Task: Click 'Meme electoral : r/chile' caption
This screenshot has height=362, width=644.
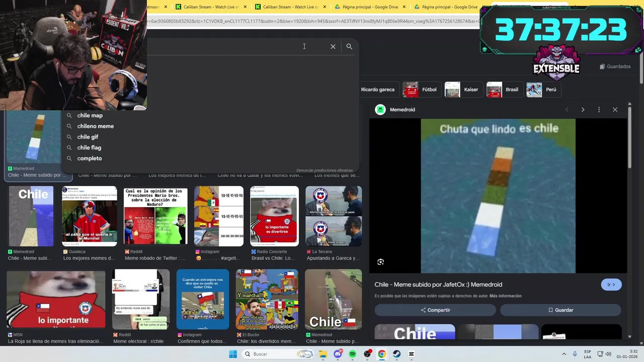Action: pos(138,341)
